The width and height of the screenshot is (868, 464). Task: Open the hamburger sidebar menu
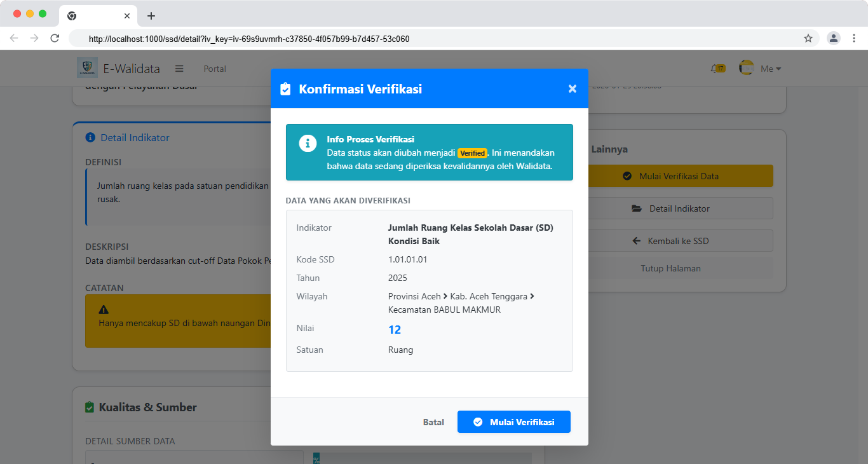pyautogui.click(x=179, y=69)
